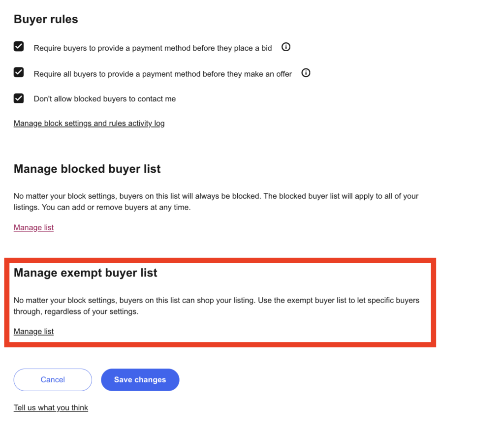Click the blocked buyer list description paragraph

[x=216, y=202]
